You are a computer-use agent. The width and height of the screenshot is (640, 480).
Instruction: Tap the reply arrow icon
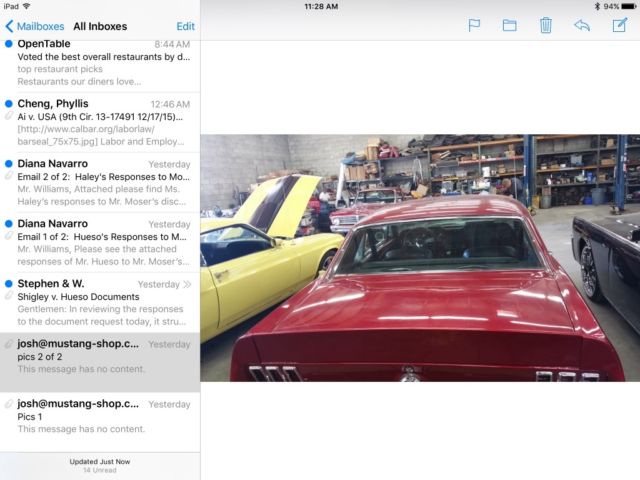click(x=582, y=25)
